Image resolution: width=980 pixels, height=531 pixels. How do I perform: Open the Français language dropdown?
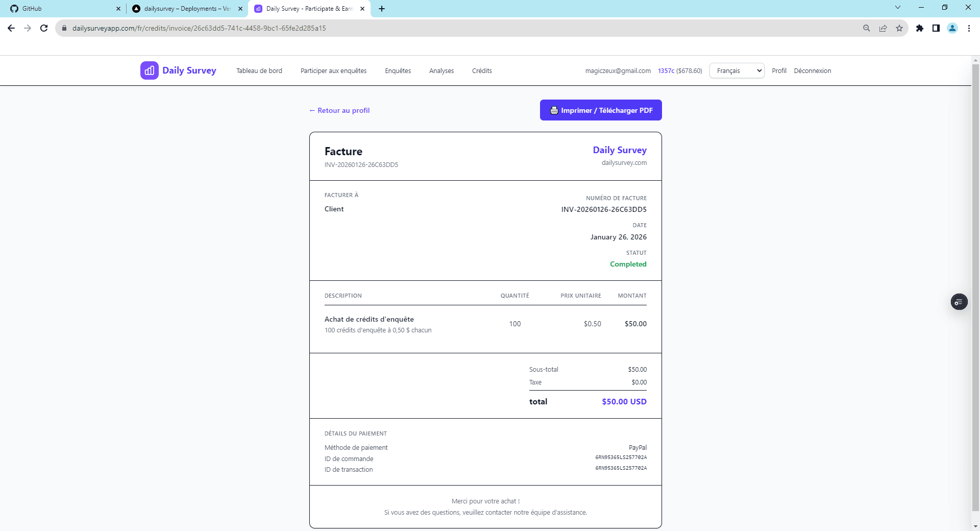pyautogui.click(x=737, y=70)
